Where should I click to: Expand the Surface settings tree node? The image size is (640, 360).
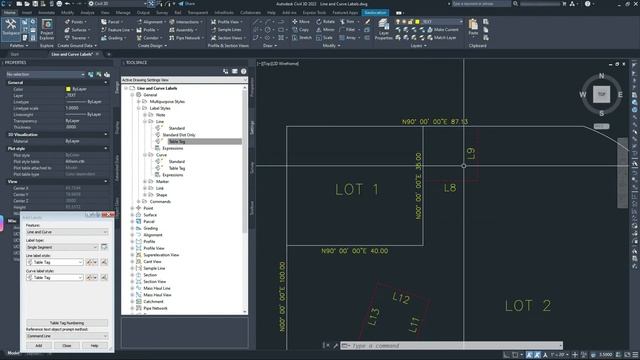point(132,215)
